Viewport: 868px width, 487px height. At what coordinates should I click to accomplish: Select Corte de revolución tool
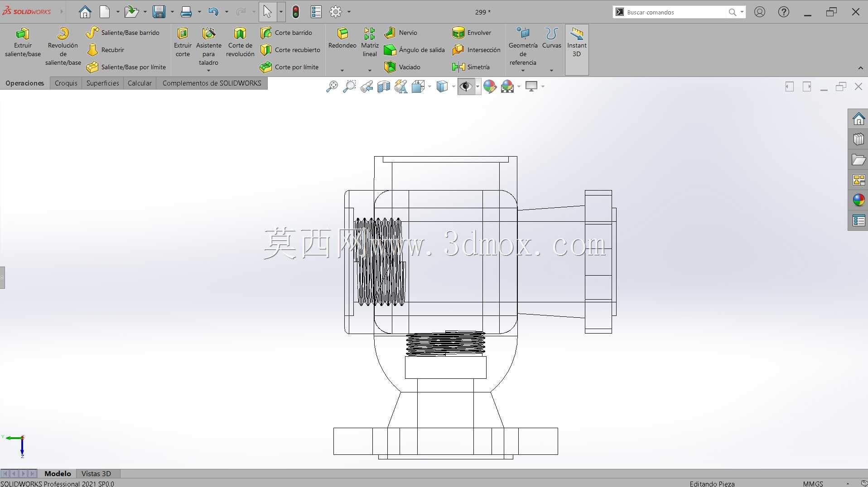pyautogui.click(x=240, y=43)
